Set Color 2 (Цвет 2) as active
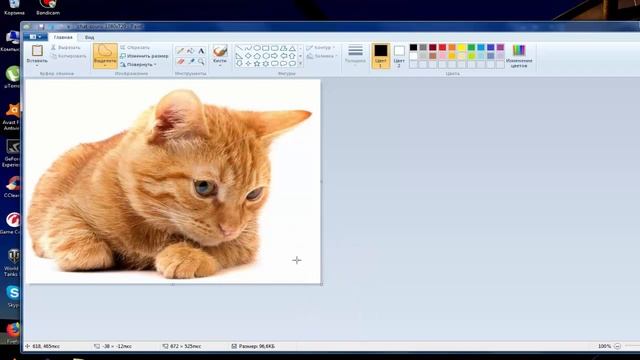640x360 pixels. (399, 56)
